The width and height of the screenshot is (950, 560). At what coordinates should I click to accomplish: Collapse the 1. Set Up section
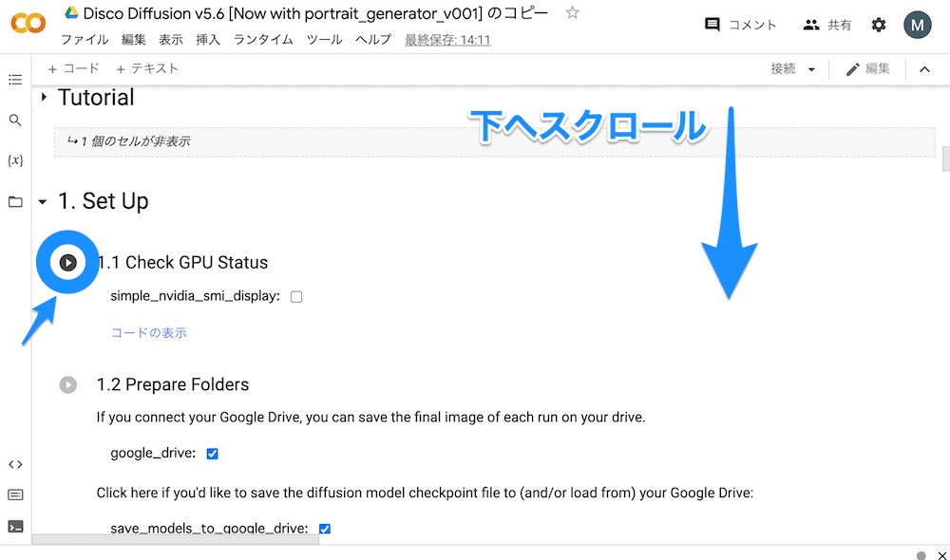[x=43, y=201]
